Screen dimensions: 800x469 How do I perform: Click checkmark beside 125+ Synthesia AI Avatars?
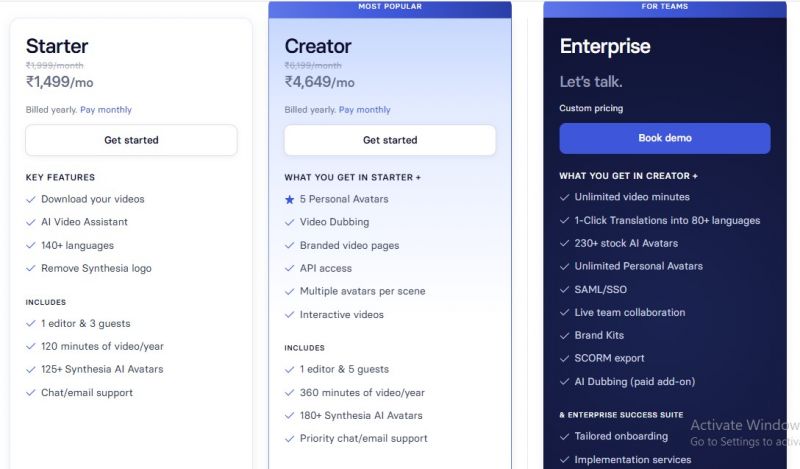[x=31, y=369]
